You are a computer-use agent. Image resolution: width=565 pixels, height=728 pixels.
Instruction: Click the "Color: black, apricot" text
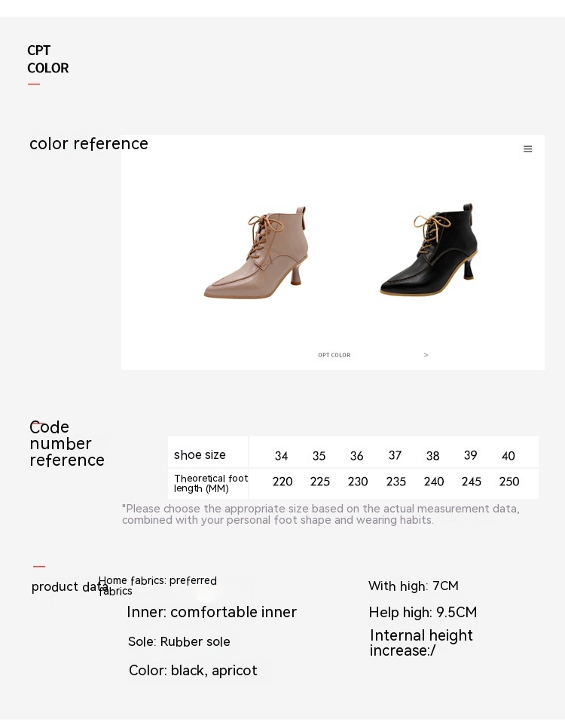click(193, 671)
